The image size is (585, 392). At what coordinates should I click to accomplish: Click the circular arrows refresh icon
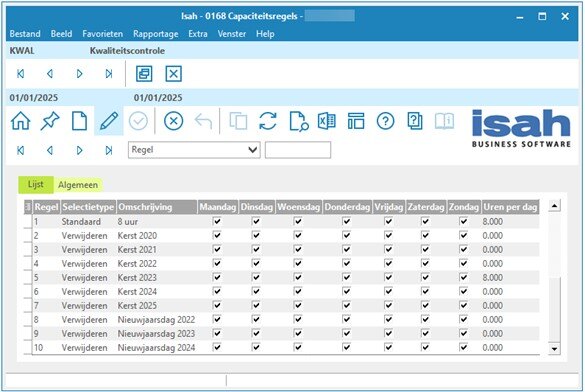(x=268, y=121)
